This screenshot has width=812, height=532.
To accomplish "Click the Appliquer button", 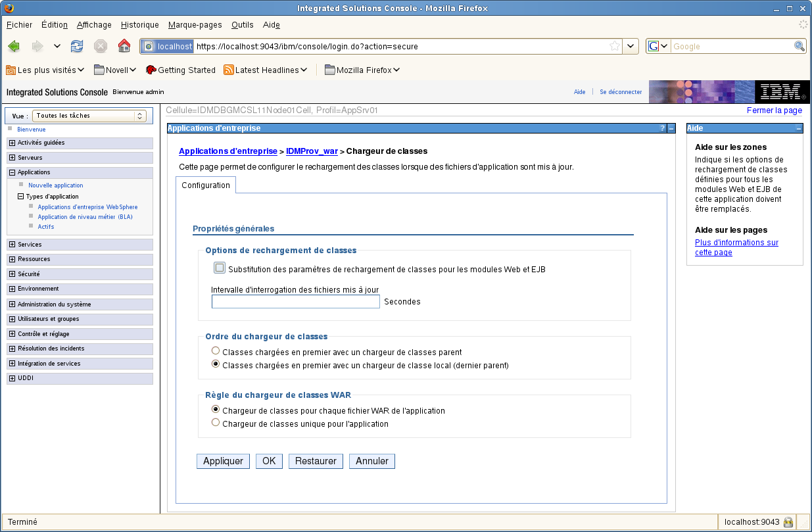I will (223, 462).
